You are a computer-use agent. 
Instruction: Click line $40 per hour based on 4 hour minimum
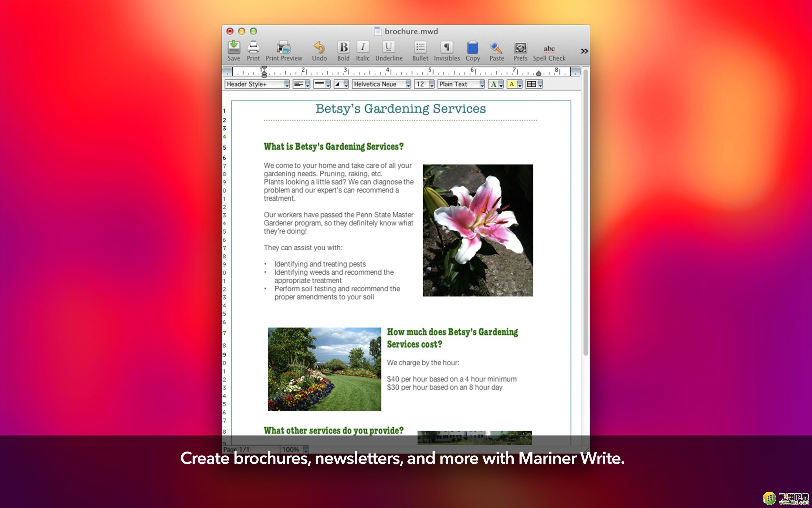click(x=452, y=379)
